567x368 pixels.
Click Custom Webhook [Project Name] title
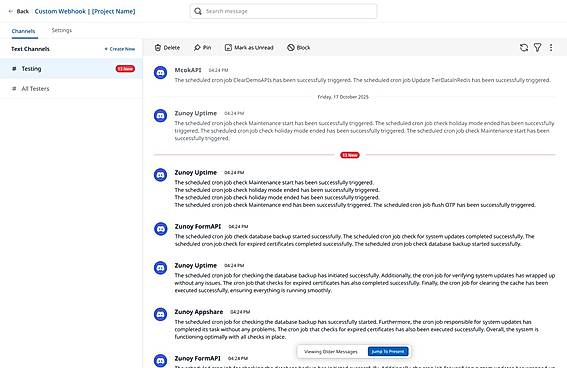[85, 11]
